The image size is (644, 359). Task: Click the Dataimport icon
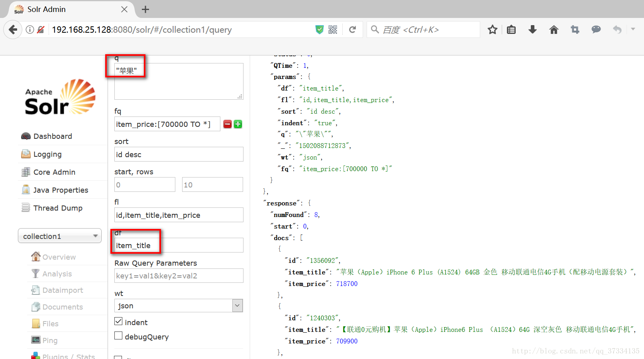(36, 290)
